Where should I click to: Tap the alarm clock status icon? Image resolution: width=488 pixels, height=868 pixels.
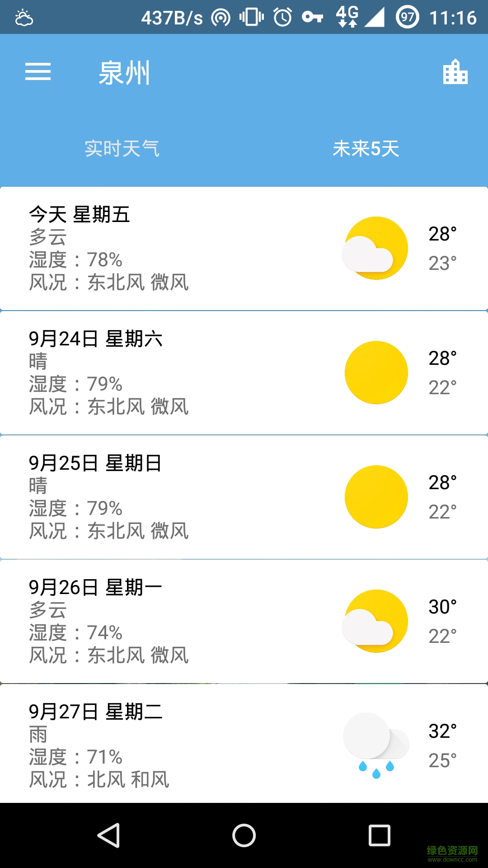(x=283, y=18)
